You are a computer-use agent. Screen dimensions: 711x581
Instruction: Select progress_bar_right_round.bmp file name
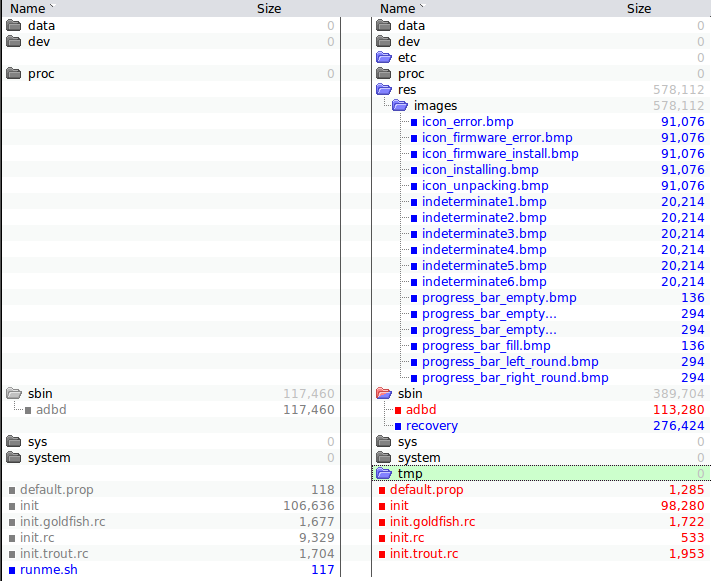click(515, 377)
